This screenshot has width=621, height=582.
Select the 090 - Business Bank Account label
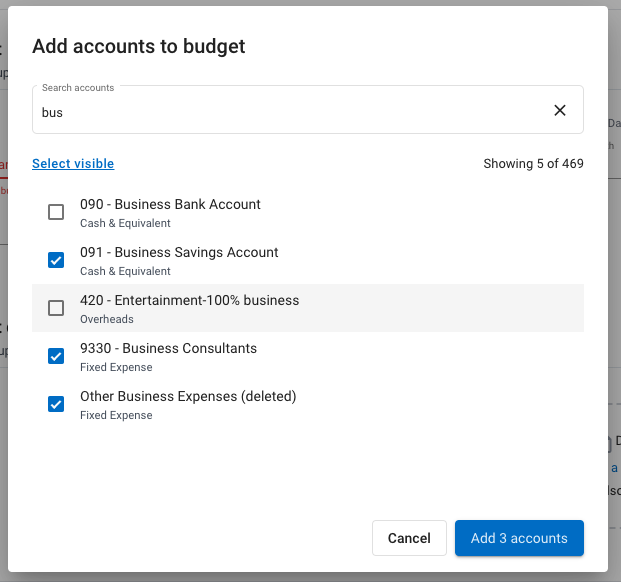pos(170,204)
